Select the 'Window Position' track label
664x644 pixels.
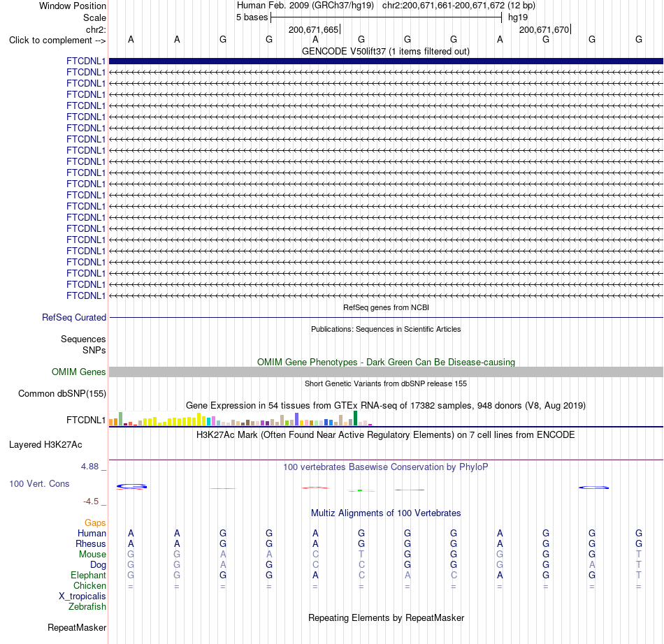(x=73, y=6)
